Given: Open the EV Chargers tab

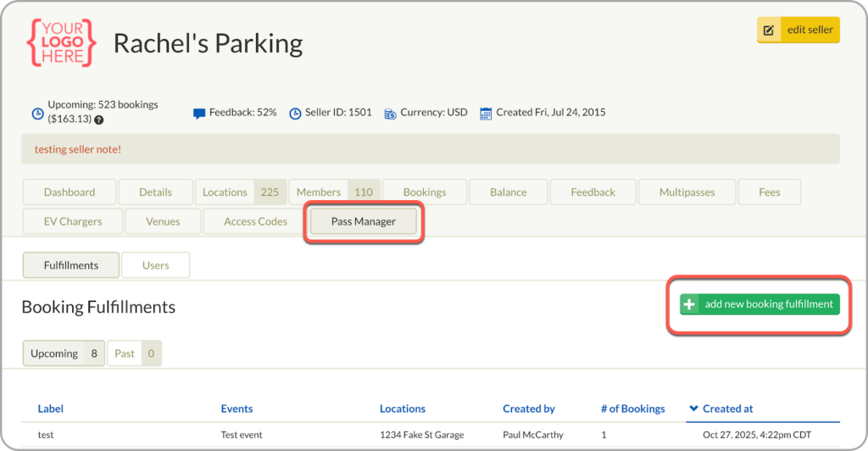Looking at the screenshot, I should click(x=73, y=222).
